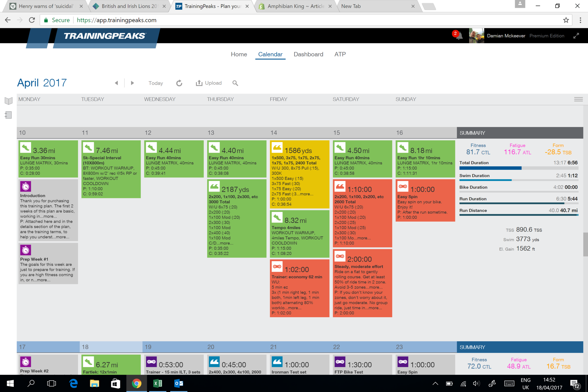
Task: Open the ATP tab
Action: pos(340,54)
